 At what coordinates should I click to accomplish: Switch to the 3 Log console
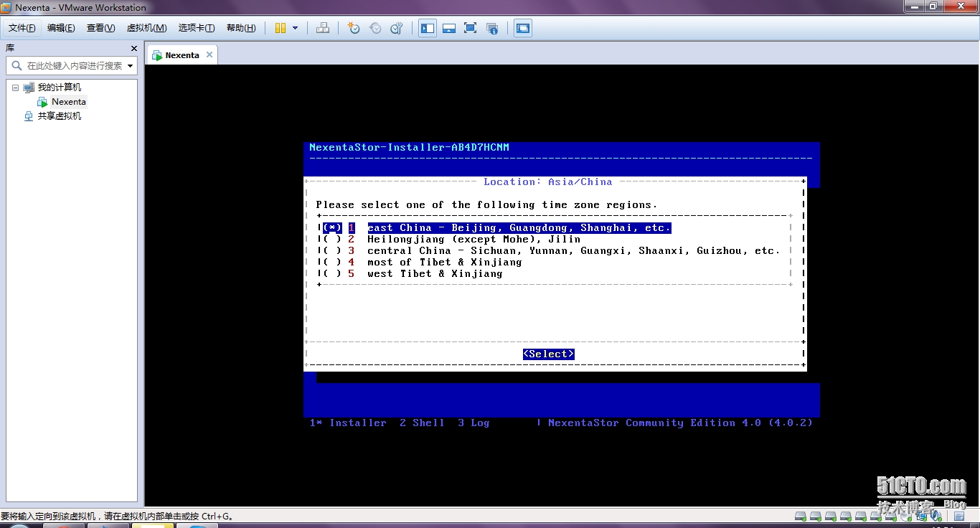pyautogui.click(x=473, y=423)
